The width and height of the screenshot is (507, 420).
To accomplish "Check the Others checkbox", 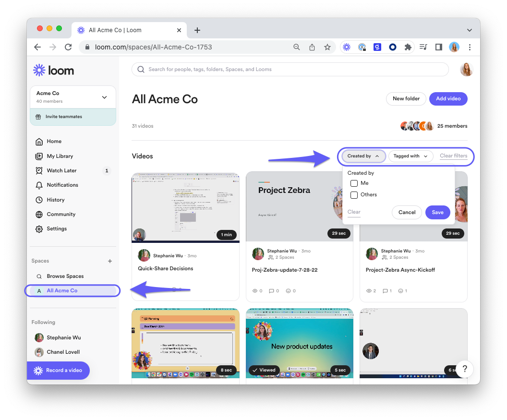I will [x=354, y=195].
